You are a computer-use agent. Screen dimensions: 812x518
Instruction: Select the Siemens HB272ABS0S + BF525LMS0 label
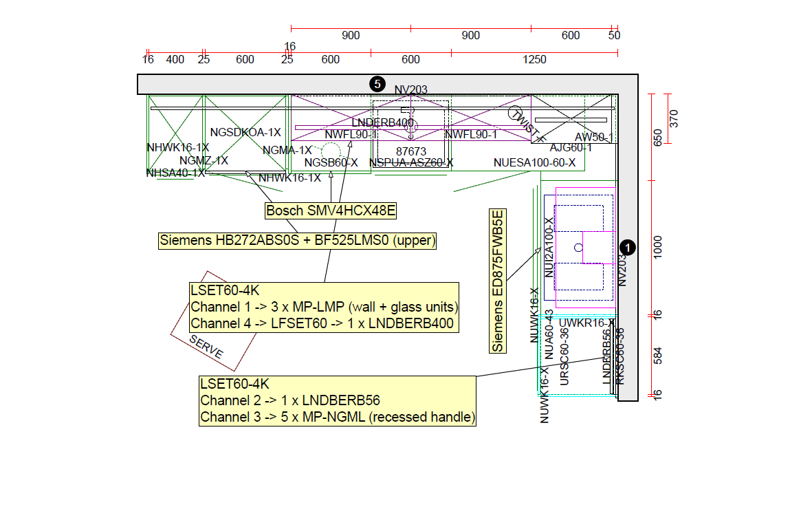tap(298, 240)
